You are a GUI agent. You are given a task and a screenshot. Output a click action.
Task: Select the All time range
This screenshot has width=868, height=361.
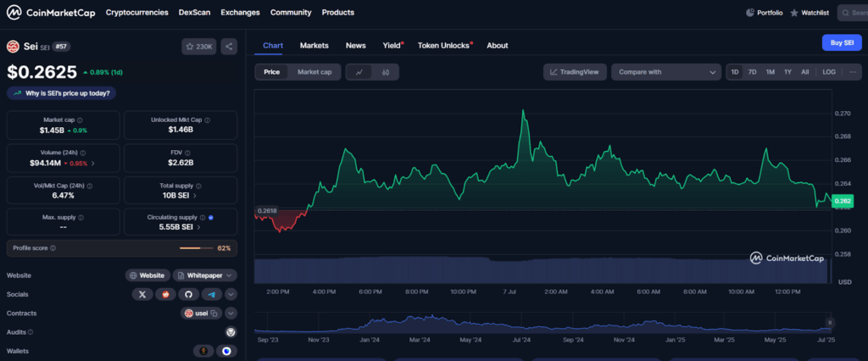click(x=805, y=72)
